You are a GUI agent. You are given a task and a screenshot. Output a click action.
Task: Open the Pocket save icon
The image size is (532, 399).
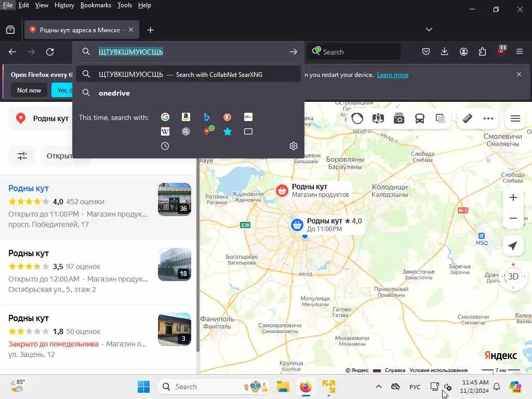click(426, 51)
